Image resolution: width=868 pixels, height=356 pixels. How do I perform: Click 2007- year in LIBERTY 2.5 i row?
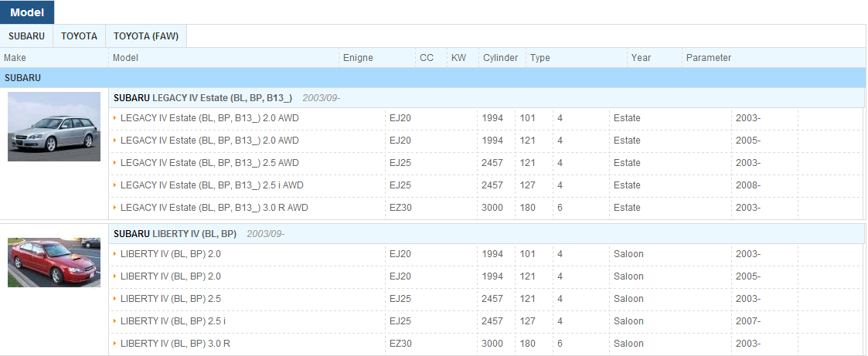[748, 321]
